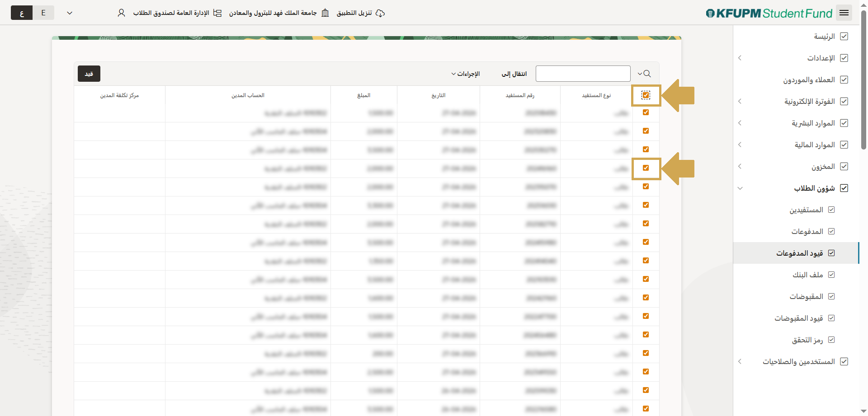Click the الموارد البشرية sidebar icon
The width and height of the screenshot is (868, 416).
click(x=844, y=123)
